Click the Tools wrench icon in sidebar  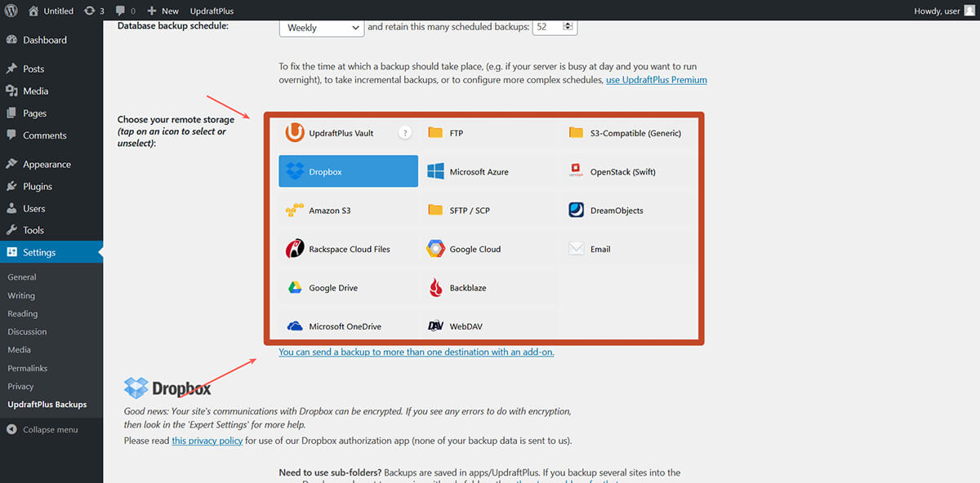pos(11,230)
